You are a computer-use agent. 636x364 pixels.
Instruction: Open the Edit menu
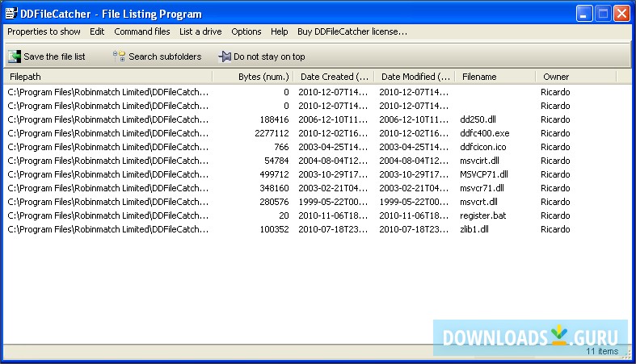coord(97,31)
